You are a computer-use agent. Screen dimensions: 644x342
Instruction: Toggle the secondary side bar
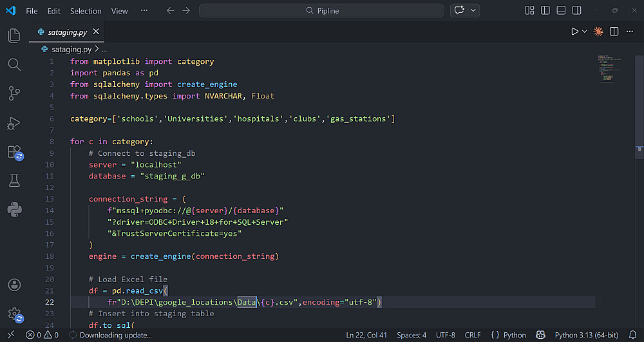(576, 10)
